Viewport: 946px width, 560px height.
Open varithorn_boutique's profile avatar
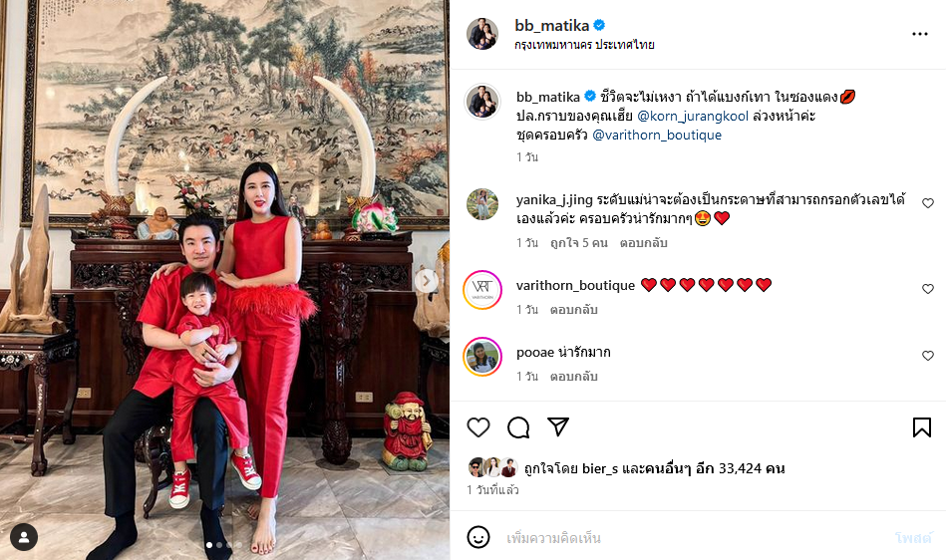(482, 290)
